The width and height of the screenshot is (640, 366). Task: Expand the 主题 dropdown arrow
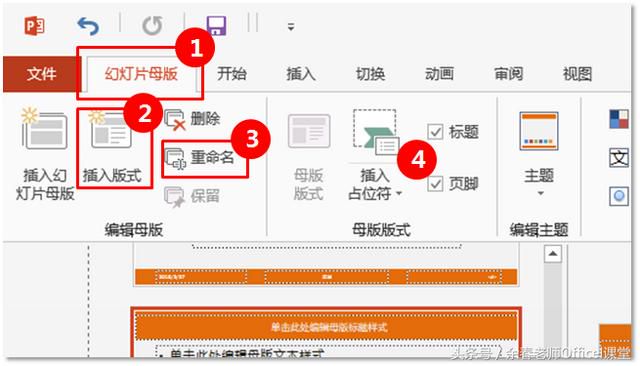540,193
